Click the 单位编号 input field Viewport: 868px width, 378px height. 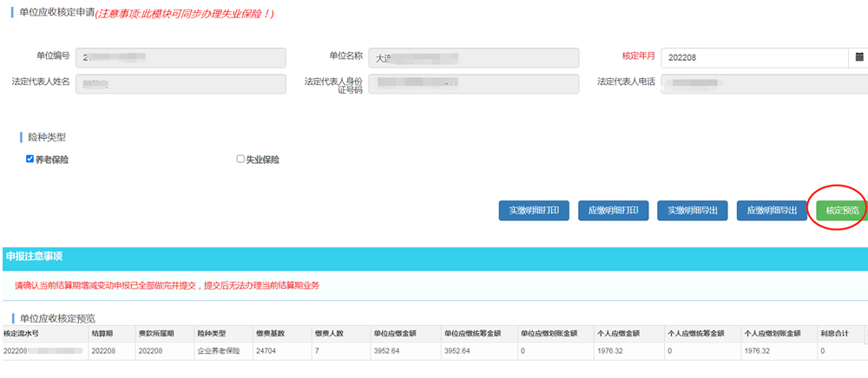tap(181, 57)
